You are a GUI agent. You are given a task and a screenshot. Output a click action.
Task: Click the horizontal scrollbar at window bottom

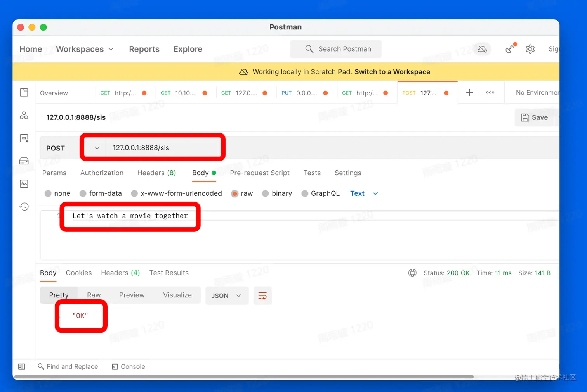(x=244, y=377)
